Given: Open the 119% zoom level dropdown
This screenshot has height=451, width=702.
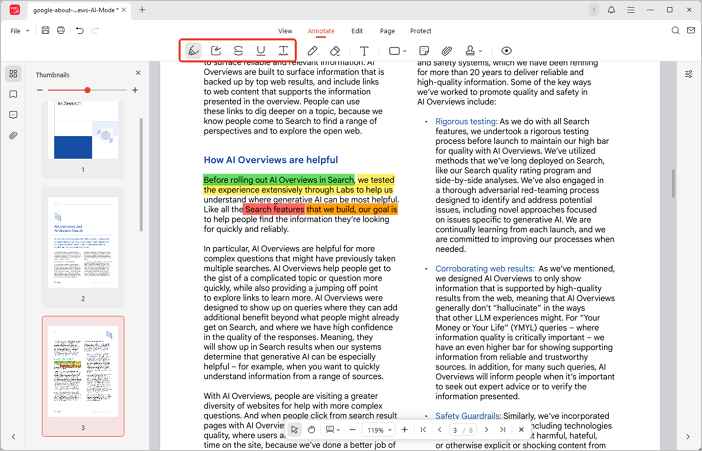Looking at the screenshot, I should tap(379, 430).
